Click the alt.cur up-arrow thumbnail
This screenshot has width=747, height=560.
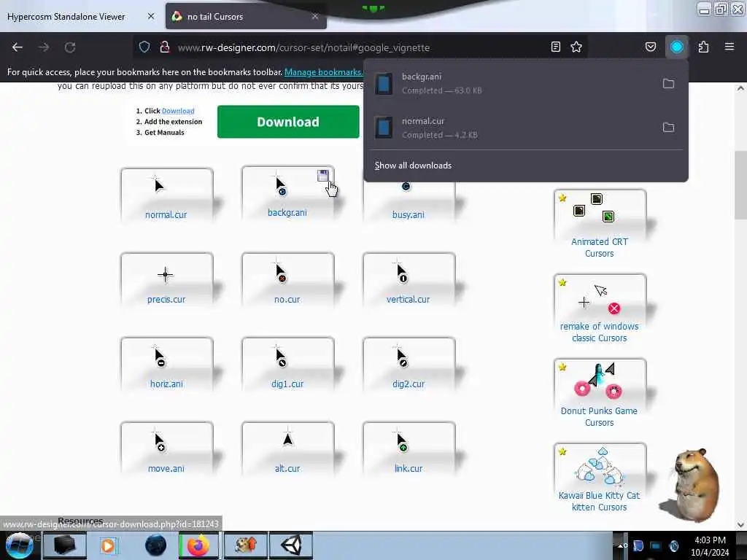click(x=287, y=438)
